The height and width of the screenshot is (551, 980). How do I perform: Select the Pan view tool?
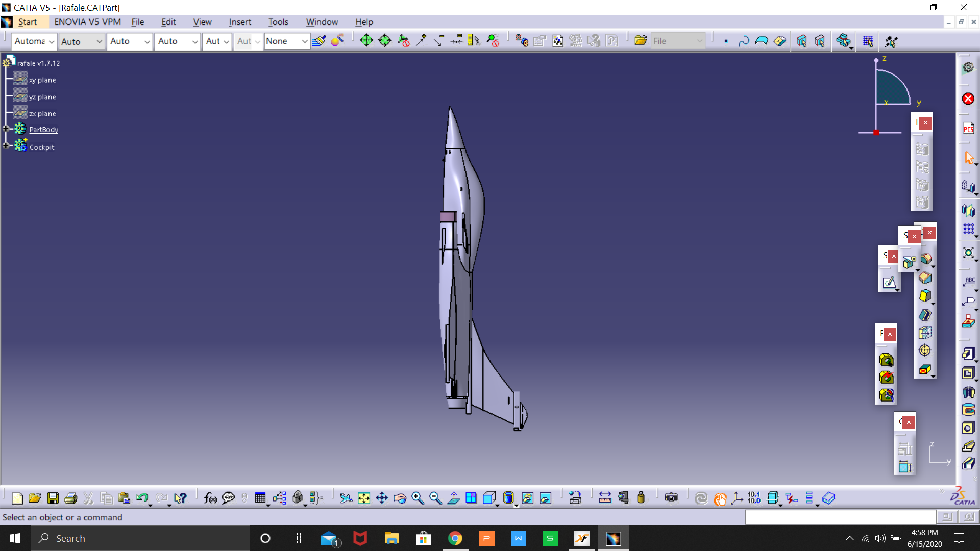pos(382,498)
